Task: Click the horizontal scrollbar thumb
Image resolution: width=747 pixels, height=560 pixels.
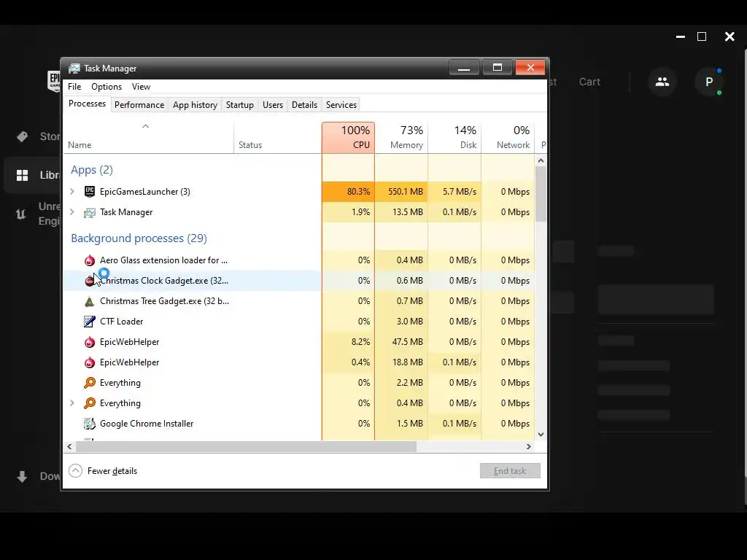Action: [246, 447]
